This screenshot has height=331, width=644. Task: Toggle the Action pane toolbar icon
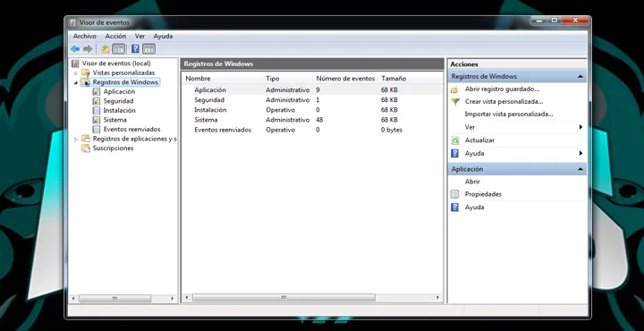click(148, 49)
